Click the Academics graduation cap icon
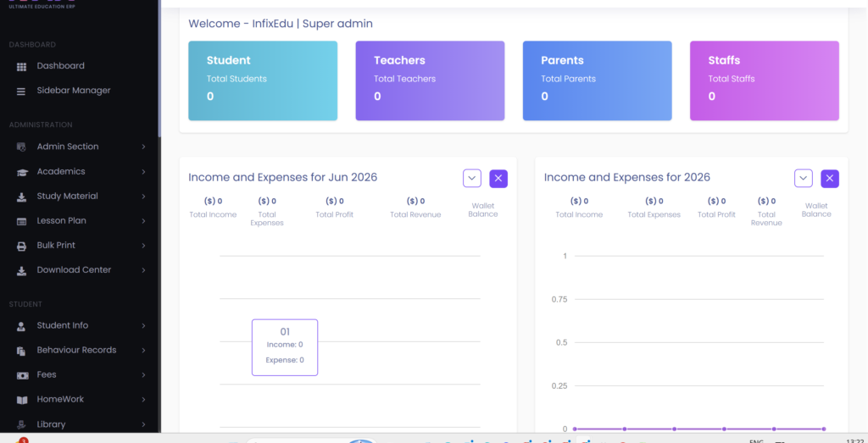Viewport: 868px width, 443px height. pos(21,172)
